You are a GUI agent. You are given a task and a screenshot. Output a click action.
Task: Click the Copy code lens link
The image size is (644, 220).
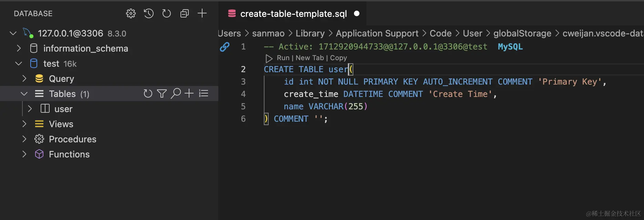pos(339,58)
